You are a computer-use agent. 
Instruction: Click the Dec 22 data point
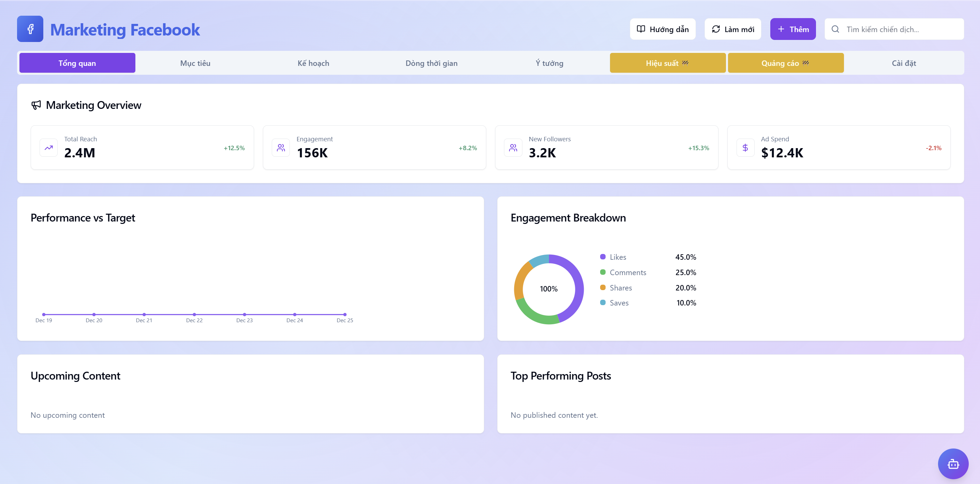point(194,315)
